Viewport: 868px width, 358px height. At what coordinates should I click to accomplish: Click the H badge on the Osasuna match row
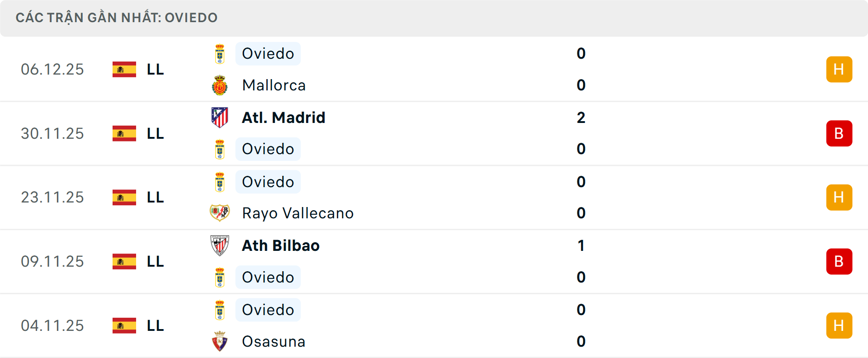[839, 325]
